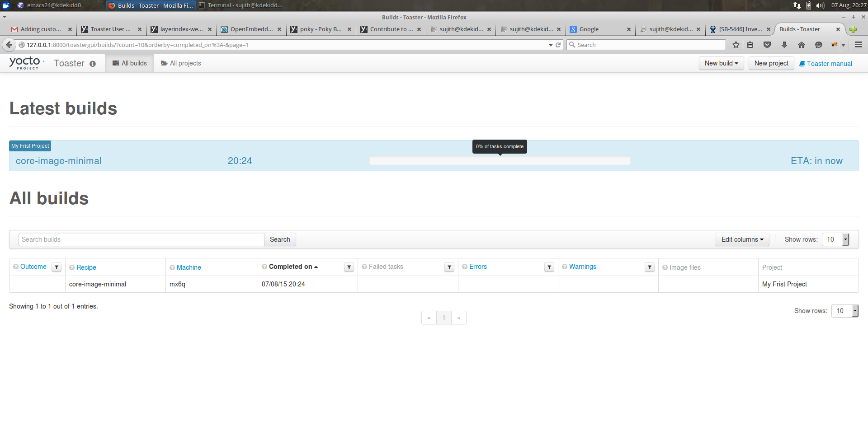Image resolution: width=868 pixels, height=431 pixels.
Task: Open a new tab with plus icon
Action: (x=853, y=29)
